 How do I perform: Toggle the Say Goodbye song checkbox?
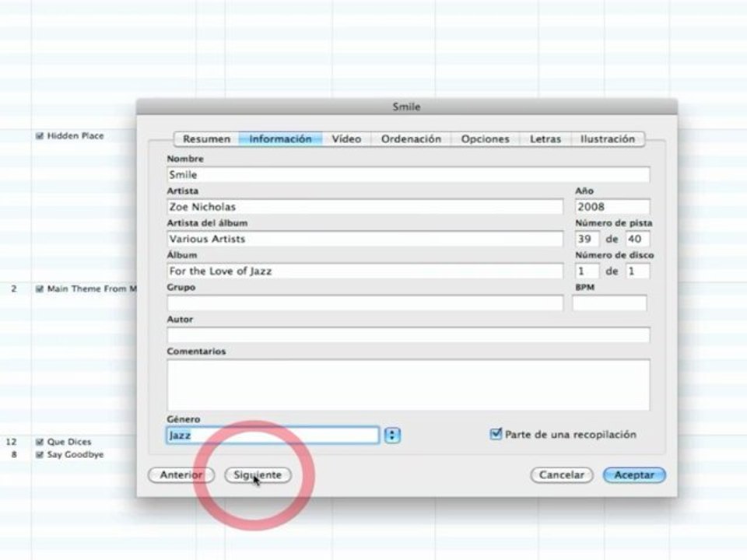40,455
